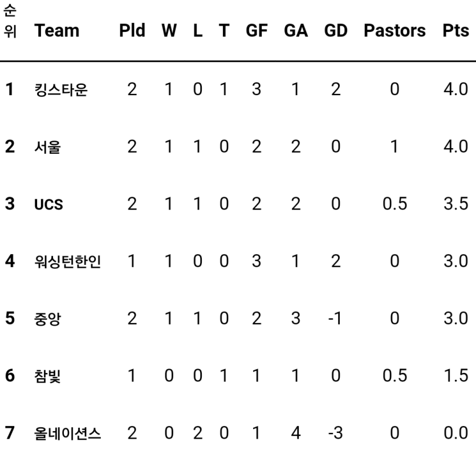Image resolution: width=476 pixels, height=454 pixels.
Task: Select UCS's 0.5 Pastors value
Action: (394, 203)
